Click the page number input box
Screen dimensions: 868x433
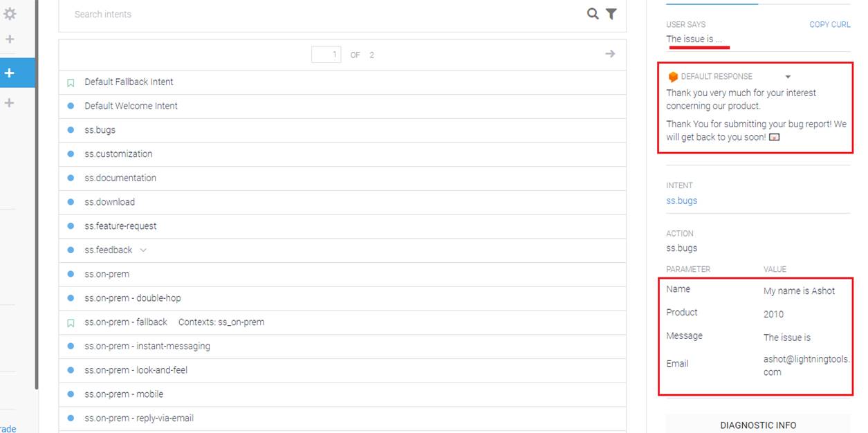click(326, 55)
